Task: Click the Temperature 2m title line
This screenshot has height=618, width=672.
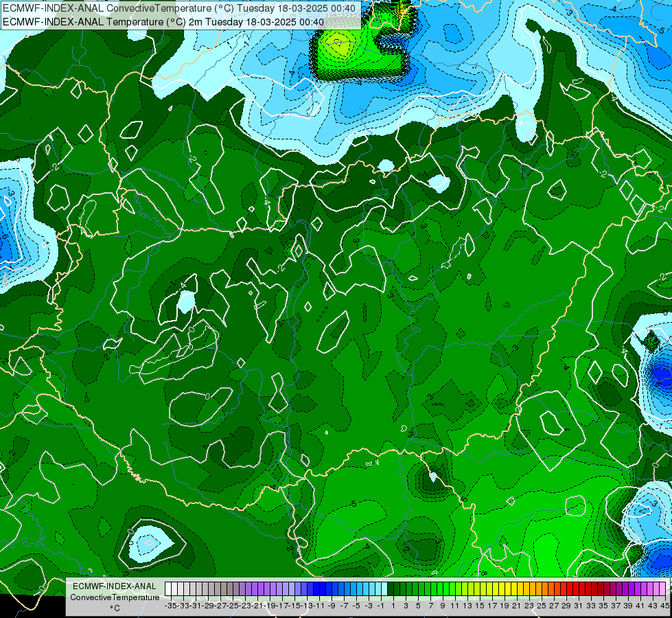Action: (x=163, y=22)
